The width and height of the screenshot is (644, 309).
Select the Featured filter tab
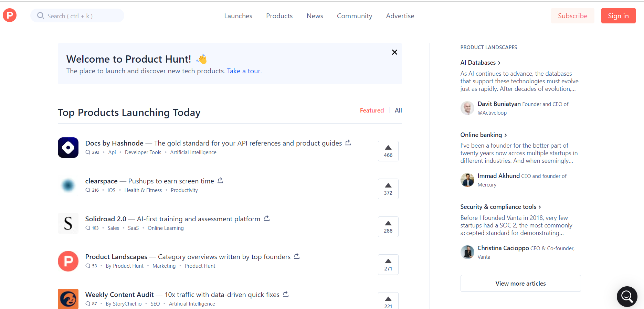pos(372,110)
